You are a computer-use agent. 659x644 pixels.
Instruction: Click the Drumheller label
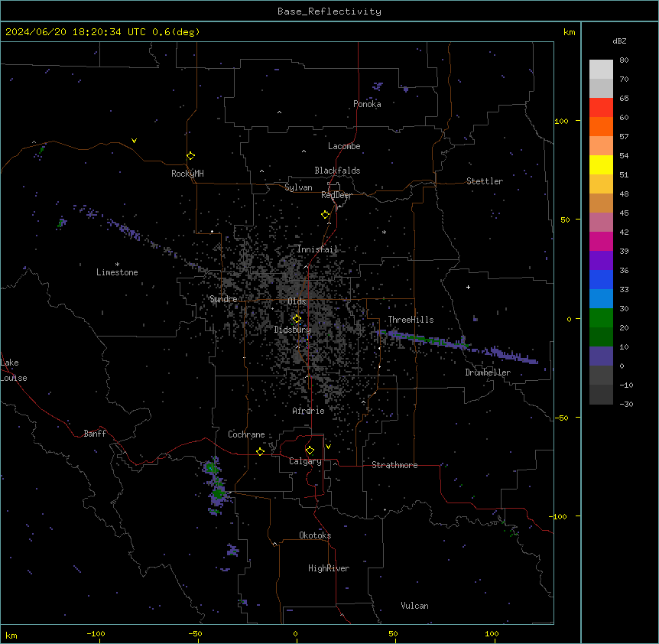pos(488,372)
